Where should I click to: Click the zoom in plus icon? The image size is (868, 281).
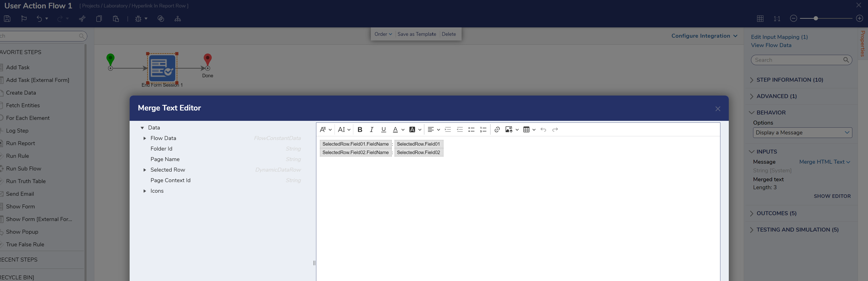click(x=860, y=18)
